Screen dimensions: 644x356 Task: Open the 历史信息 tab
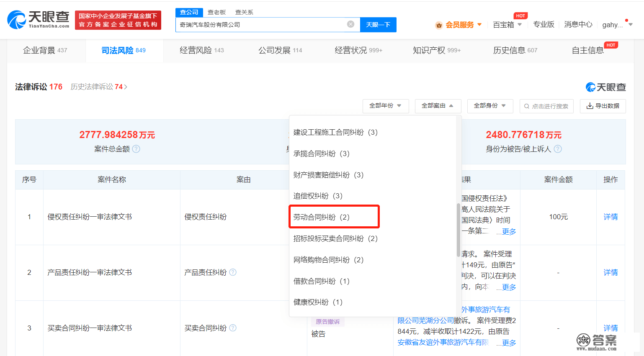tap(515, 50)
